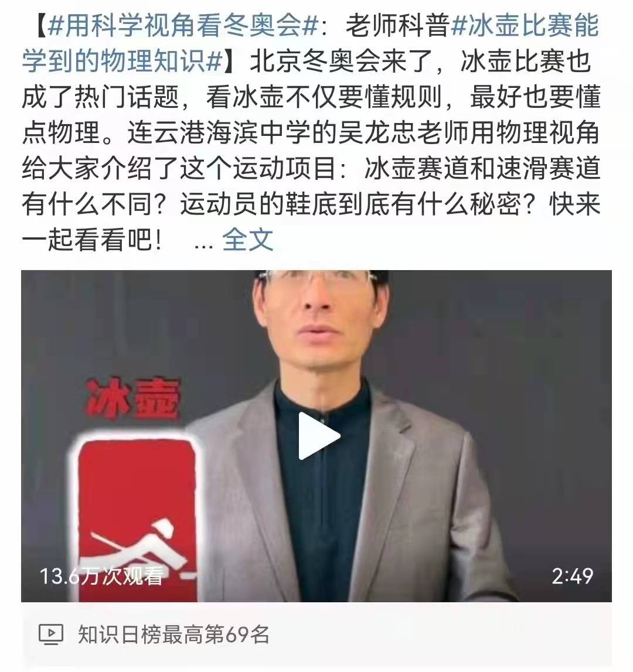Open 知识日榜最高第69名 ranking label
The image size is (633, 672).
[173, 635]
